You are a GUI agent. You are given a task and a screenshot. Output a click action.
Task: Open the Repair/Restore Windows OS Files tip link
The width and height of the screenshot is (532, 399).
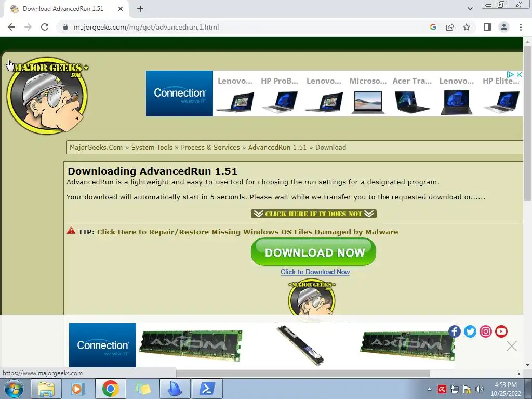coord(248,232)
